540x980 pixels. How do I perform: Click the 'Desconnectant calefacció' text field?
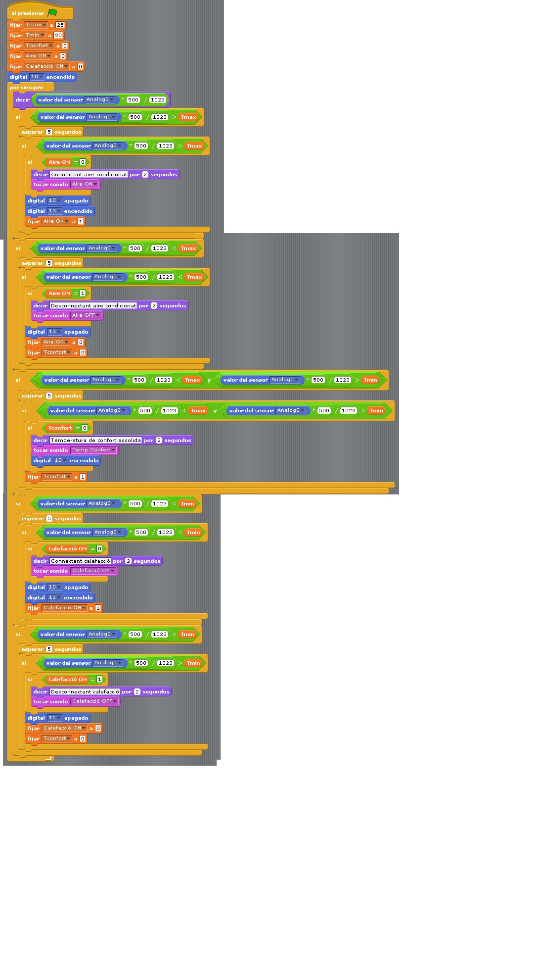coord(85,691)
